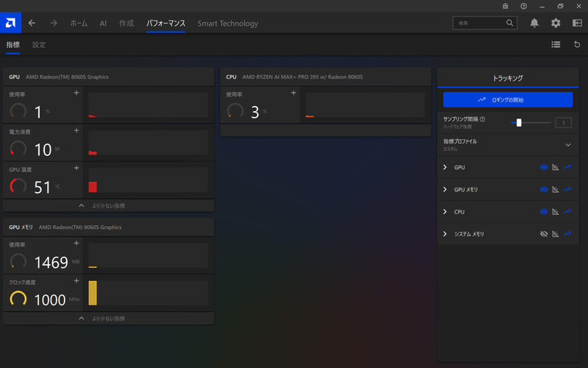Toggle システム メモリ graph overlay icon
The width and height of the screenshot is (588, 368).
(x=556, y=234)
